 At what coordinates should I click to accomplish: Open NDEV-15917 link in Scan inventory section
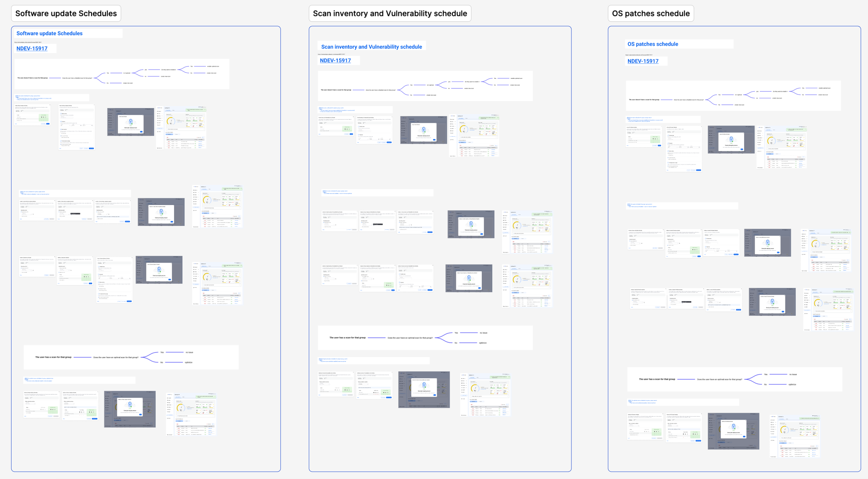(335, 60)
